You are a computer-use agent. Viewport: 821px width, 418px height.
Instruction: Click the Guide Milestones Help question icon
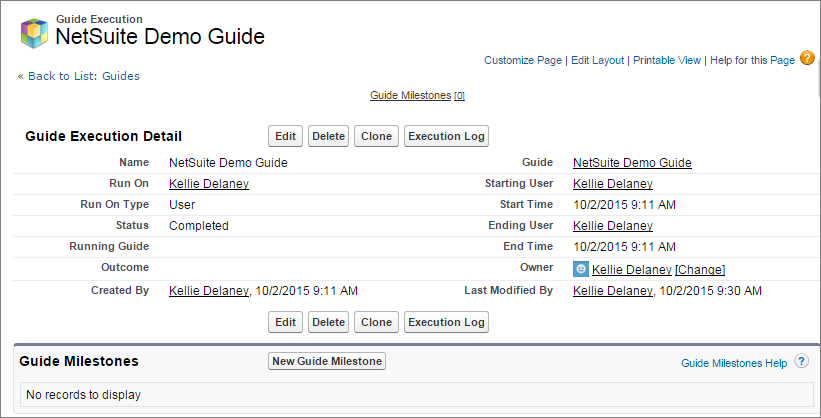coord(801,361)
